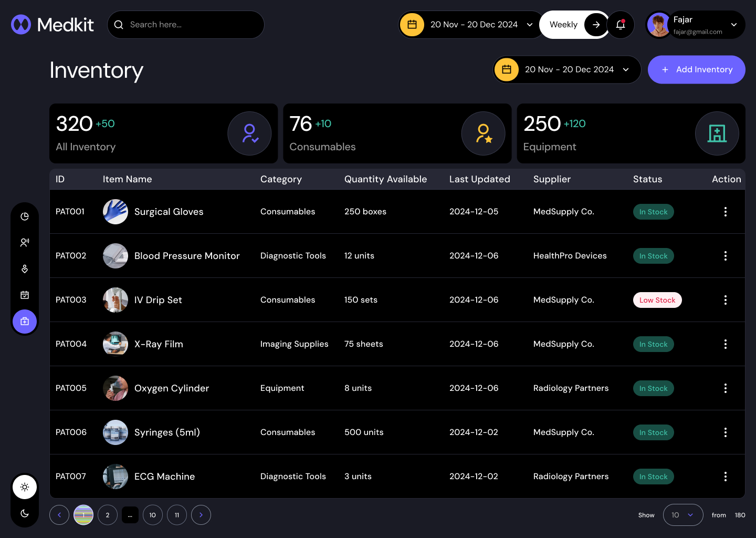Go to pagination page 11
Image resolution: width=756 pixels, height=538 pixels.
click(x=177, y=515)
